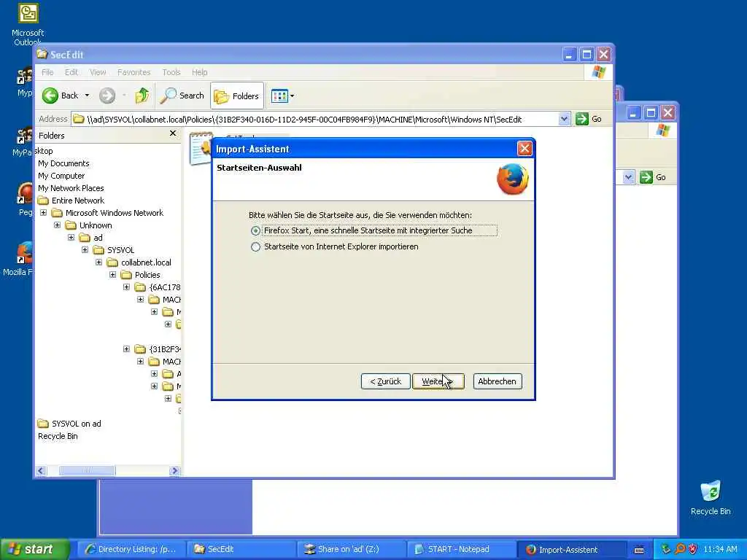The height and width of the screenshot is (560, 747).
Task: Click the Recycle Bin desktop icon
Action: [711, 498]
